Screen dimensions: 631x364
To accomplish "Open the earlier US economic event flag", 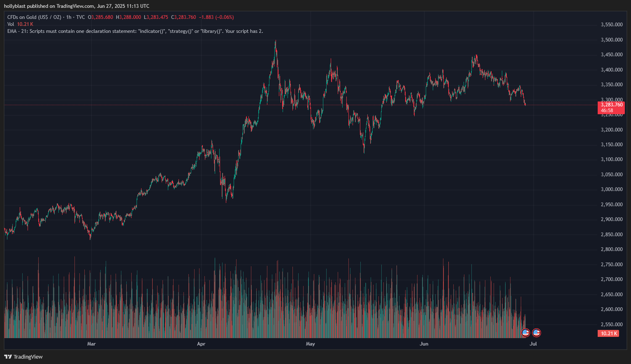I will pos(526,333).
